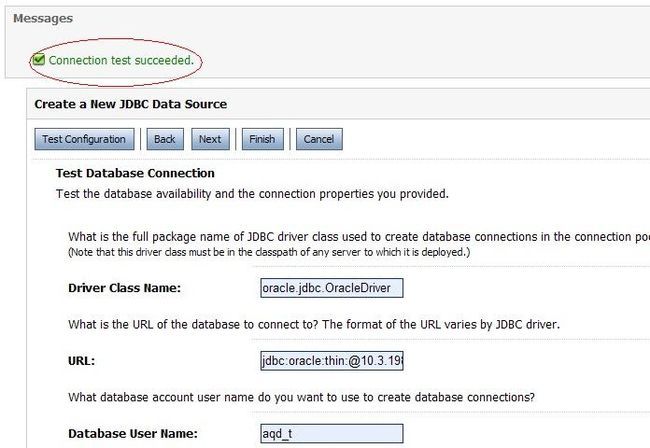This screenshot has width=650, height=448.
Task: Proceed using the Next button
Action: [x=210, y=139]
